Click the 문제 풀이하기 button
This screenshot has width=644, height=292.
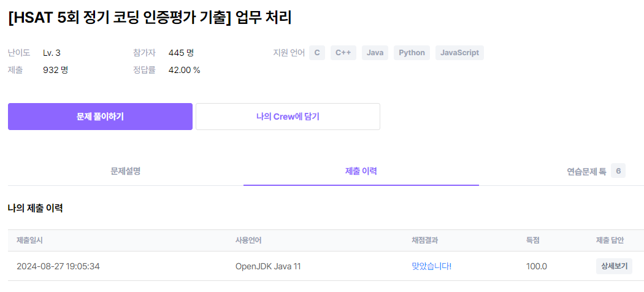coord(100,117)
